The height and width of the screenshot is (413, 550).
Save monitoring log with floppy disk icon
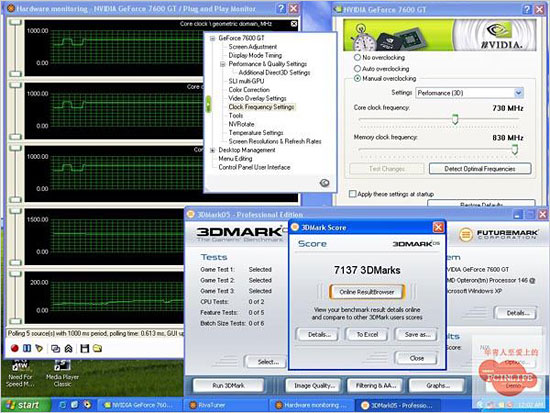point(85,348)
